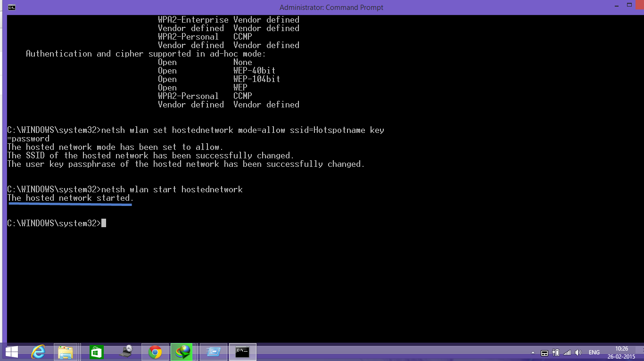Select the Command Prompt taskbar icon

click(242, 352)
